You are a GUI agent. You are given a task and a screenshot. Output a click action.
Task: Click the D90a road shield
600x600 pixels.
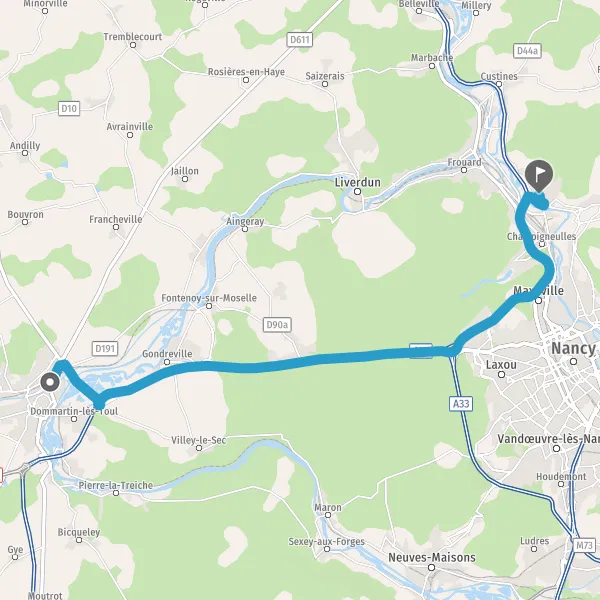pos(277,325)
